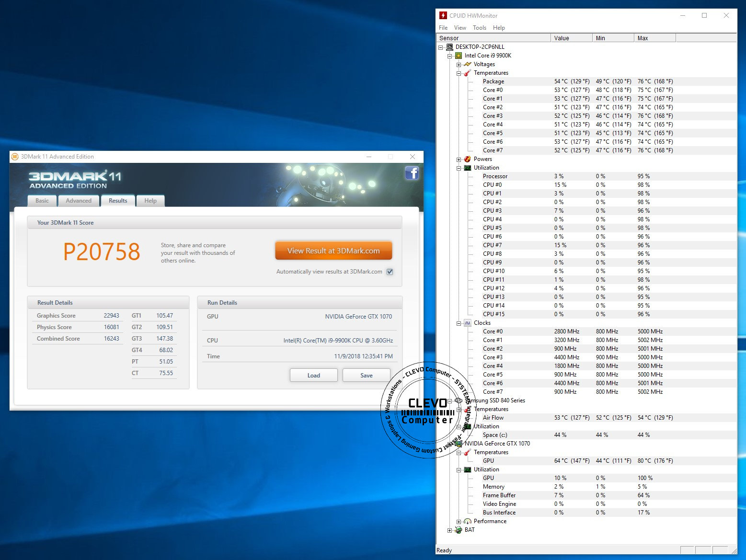The image size is (746, 560).
Task: Expand the Powers node
Action: point(459,159)
